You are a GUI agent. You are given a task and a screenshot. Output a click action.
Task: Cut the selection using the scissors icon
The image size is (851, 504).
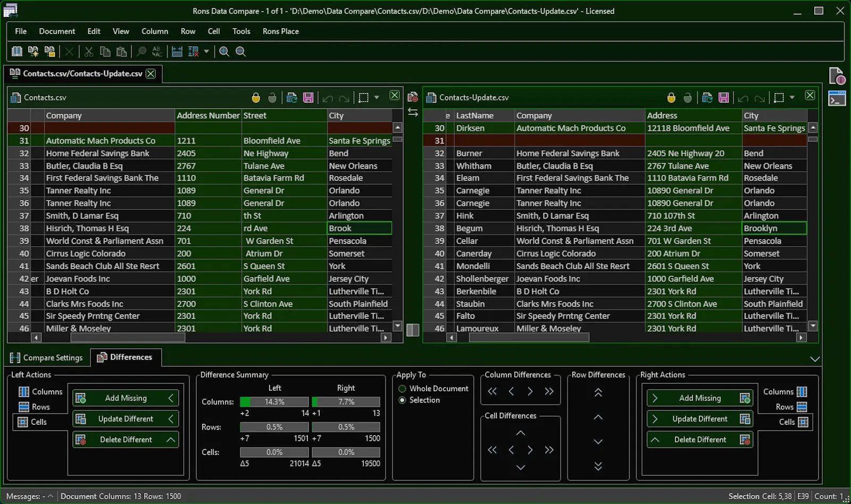point(89,52)
